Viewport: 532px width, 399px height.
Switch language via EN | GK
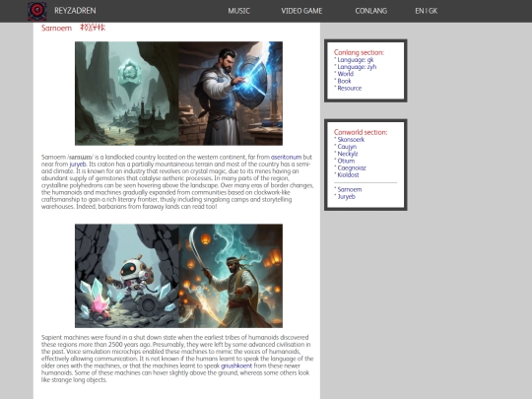427,11
